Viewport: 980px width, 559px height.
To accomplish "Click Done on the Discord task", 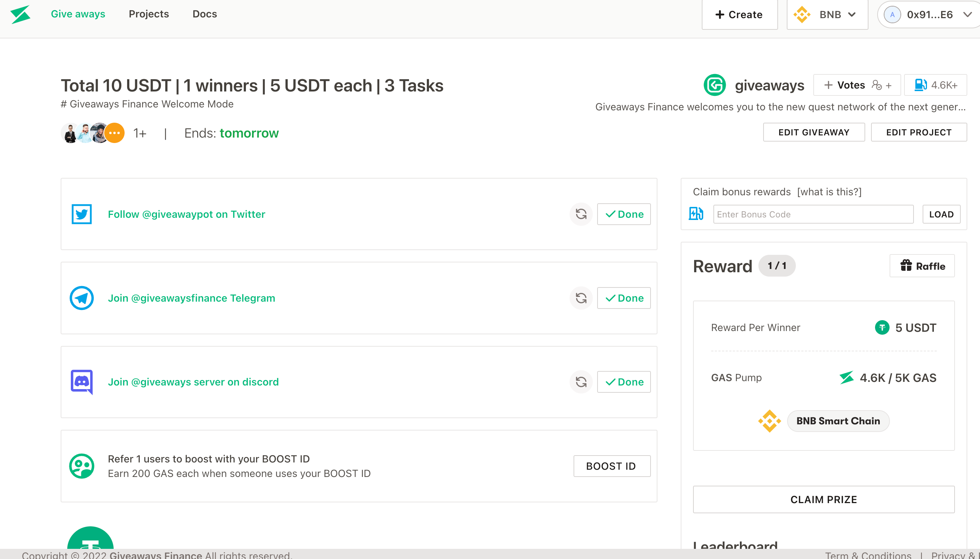I will coord(624,382).
